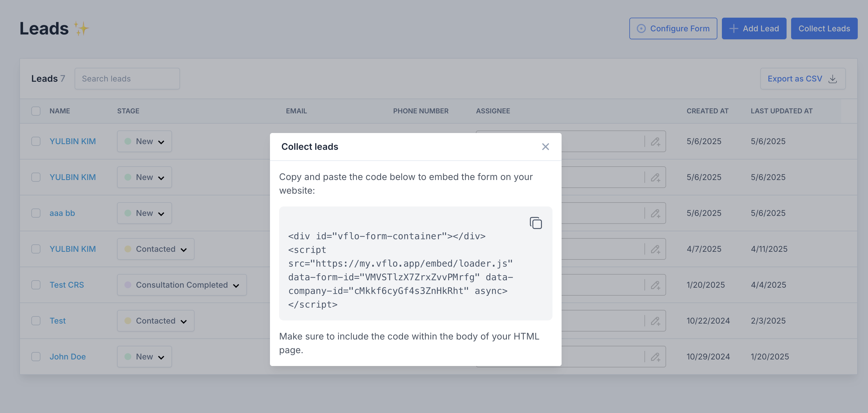Click the edit assignee icon in the row created 4/7/2025

[655, 249]
